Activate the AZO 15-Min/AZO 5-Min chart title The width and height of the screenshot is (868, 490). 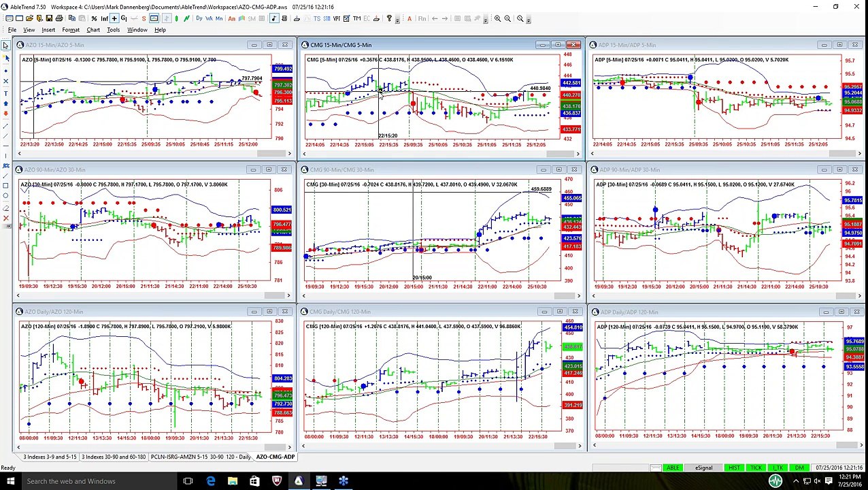click(x=54, y=45)
